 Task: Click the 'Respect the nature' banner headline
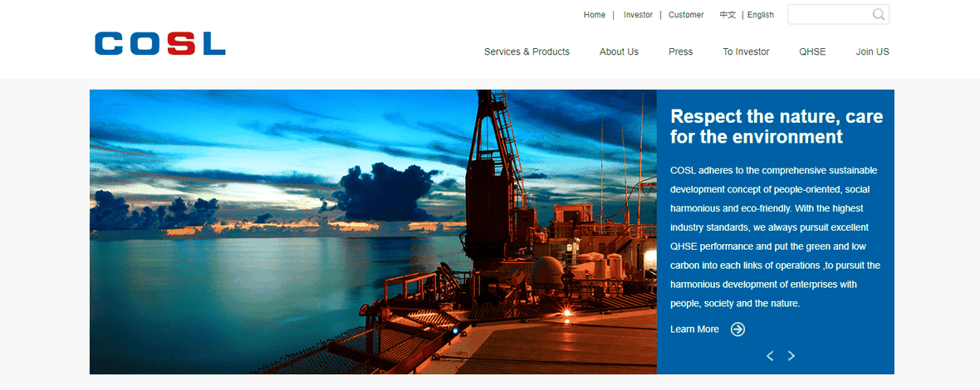(x=776, y=126)
